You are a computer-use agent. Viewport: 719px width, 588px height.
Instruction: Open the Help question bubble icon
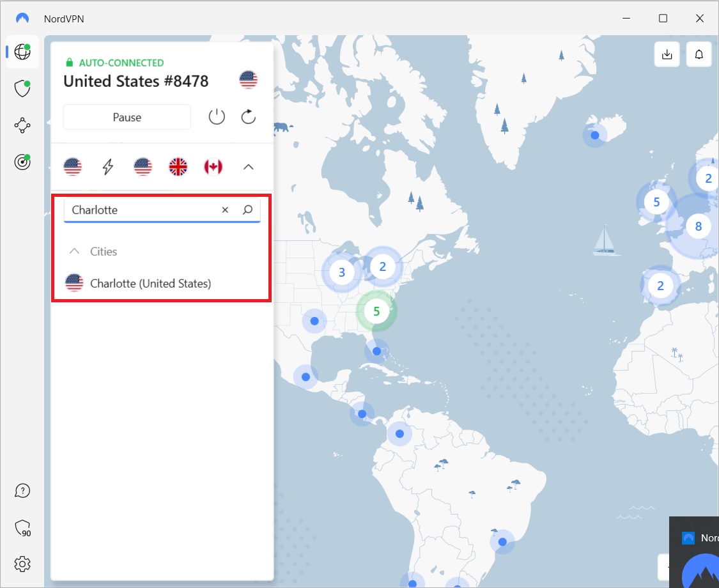click(x=22, y=491)
